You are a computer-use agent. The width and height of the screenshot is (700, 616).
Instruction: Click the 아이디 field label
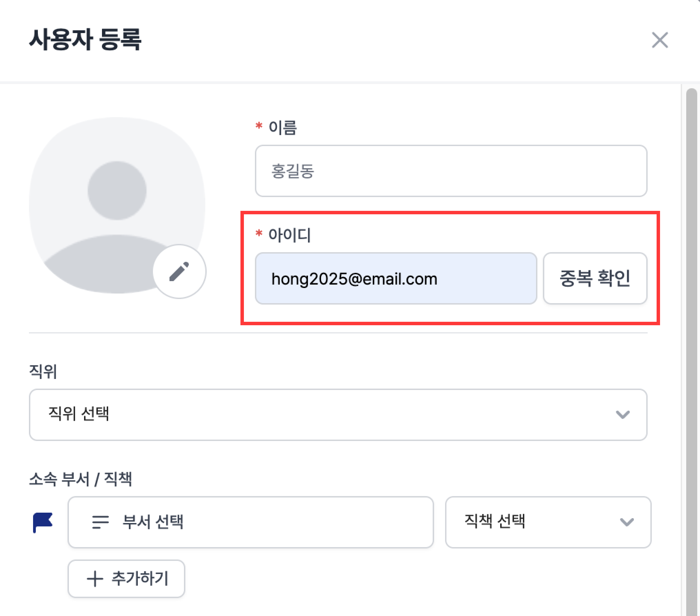tap(289, 235)
